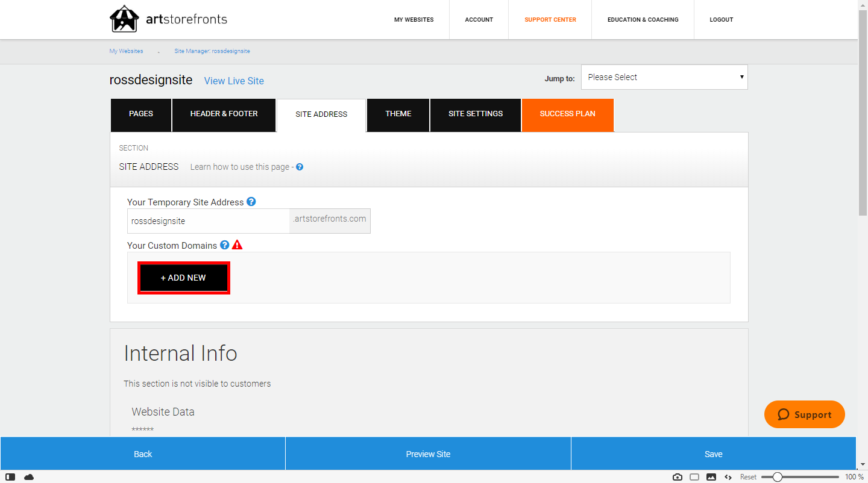Click the page tiling rectangle icon

[x=694, y=477]
